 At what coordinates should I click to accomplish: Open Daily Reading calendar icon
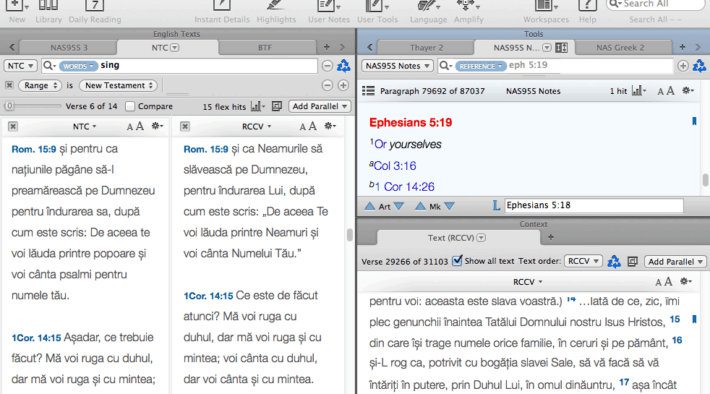tap(95, 12)
